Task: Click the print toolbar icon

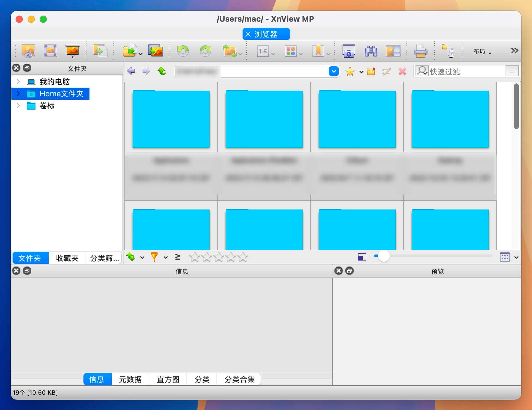Action: (421, 51)
